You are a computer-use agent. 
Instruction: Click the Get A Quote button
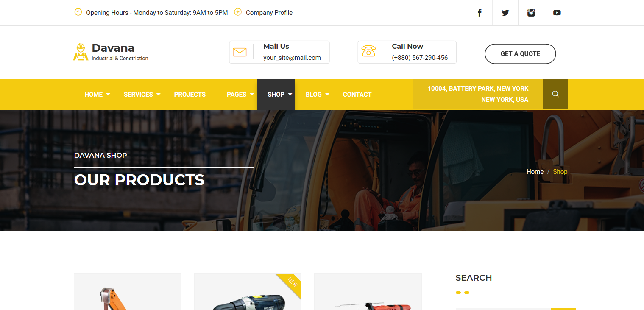520,54
